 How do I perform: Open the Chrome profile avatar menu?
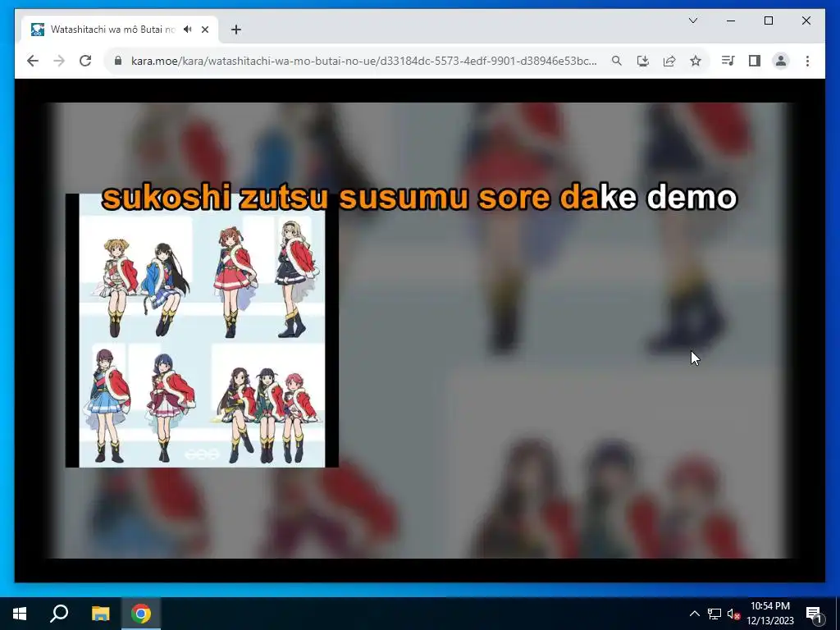coord(781,61)
